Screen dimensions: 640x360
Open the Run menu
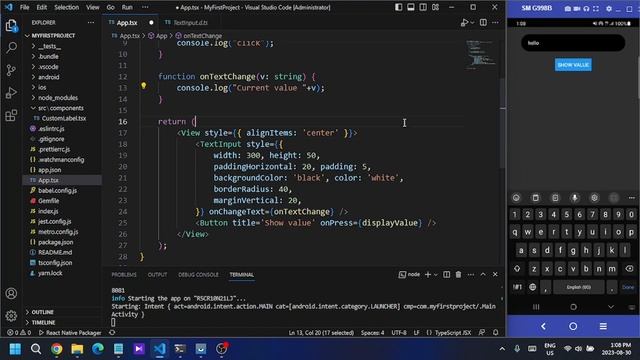127,7
